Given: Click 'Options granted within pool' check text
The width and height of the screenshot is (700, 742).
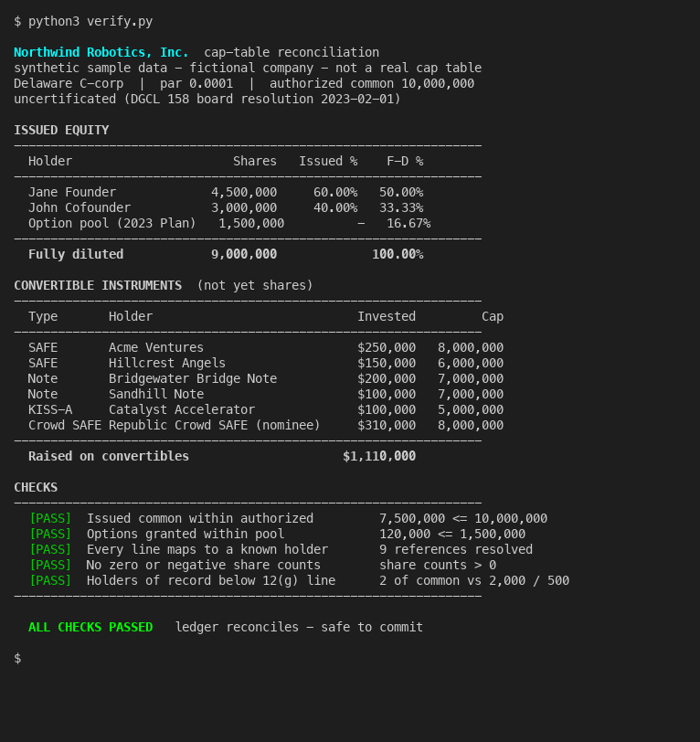Looking at the screenshot, I should click(x=186, y=535).
